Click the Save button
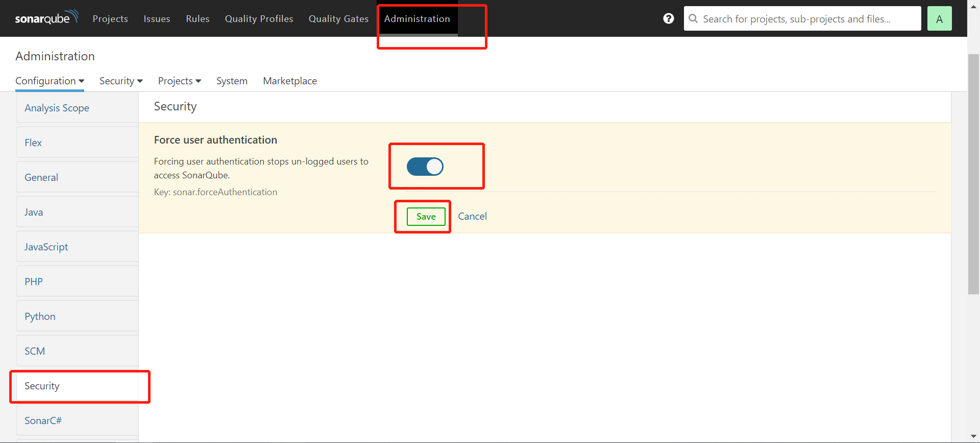The image size is (980, 443). pos(426,217)
